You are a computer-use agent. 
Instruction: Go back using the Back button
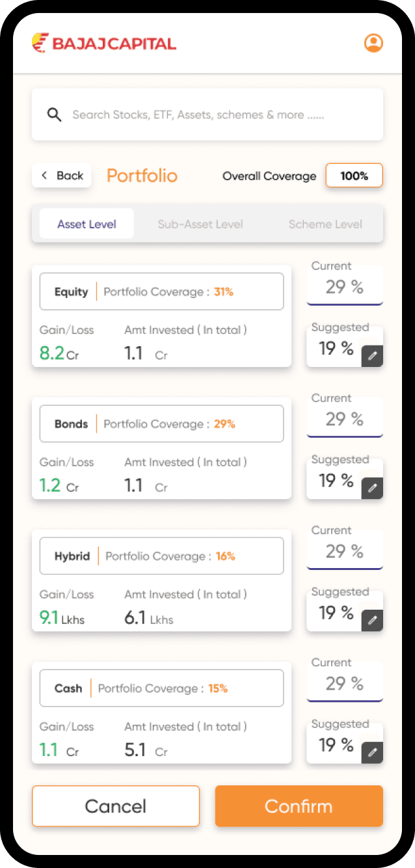pyautogui.click(x=62, y=176)
